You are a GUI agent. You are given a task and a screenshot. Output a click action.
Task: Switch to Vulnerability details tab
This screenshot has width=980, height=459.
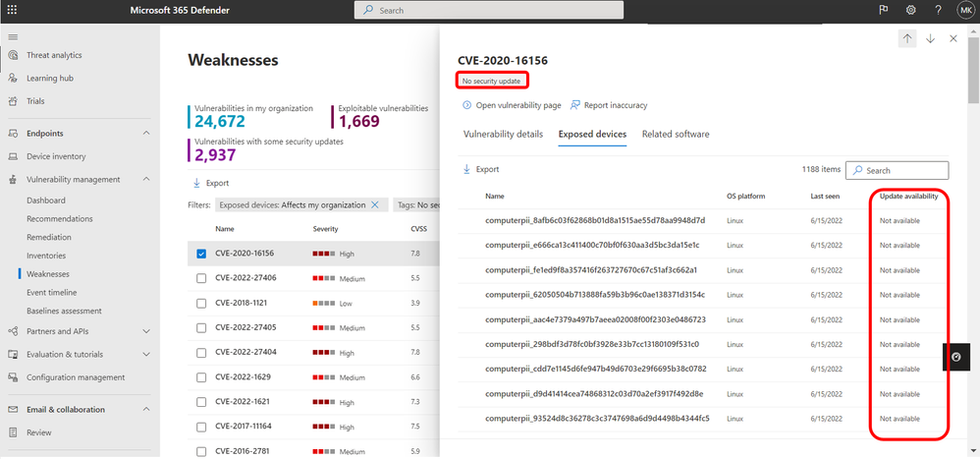(503, 135)
